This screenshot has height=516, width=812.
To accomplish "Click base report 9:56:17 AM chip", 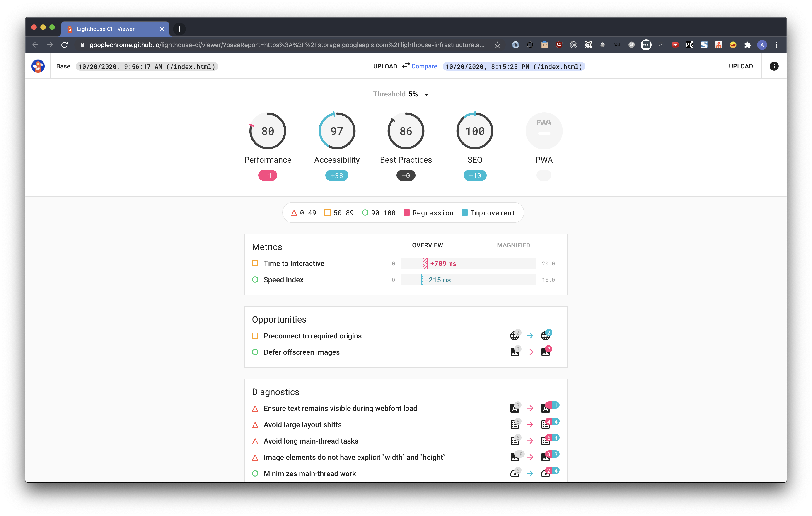I will tap(147, 67).
